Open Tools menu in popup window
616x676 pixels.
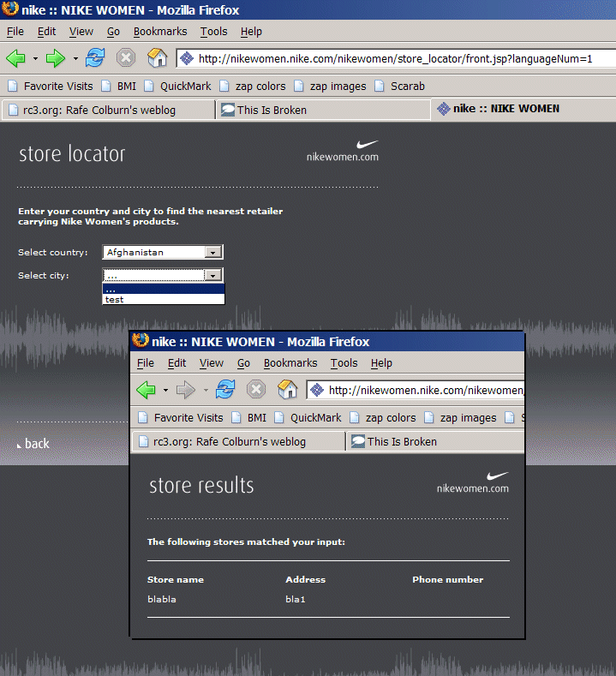tap(344, 363)
